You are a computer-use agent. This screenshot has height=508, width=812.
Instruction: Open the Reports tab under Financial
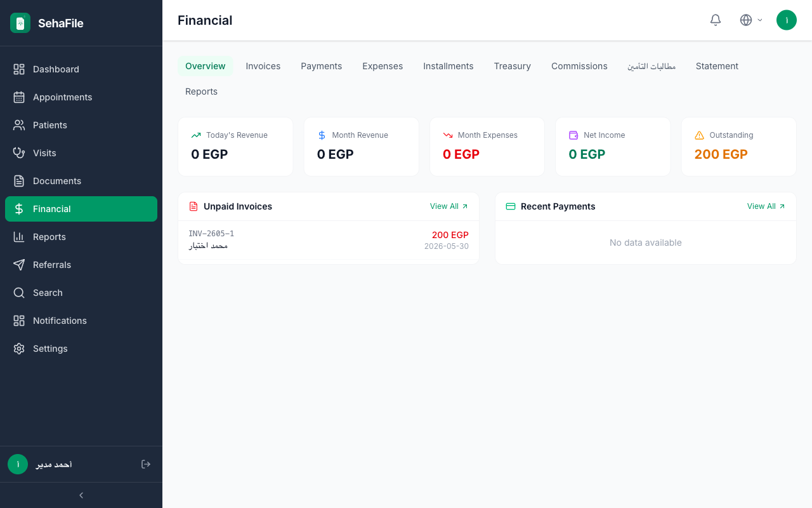[x=202, y=91]
